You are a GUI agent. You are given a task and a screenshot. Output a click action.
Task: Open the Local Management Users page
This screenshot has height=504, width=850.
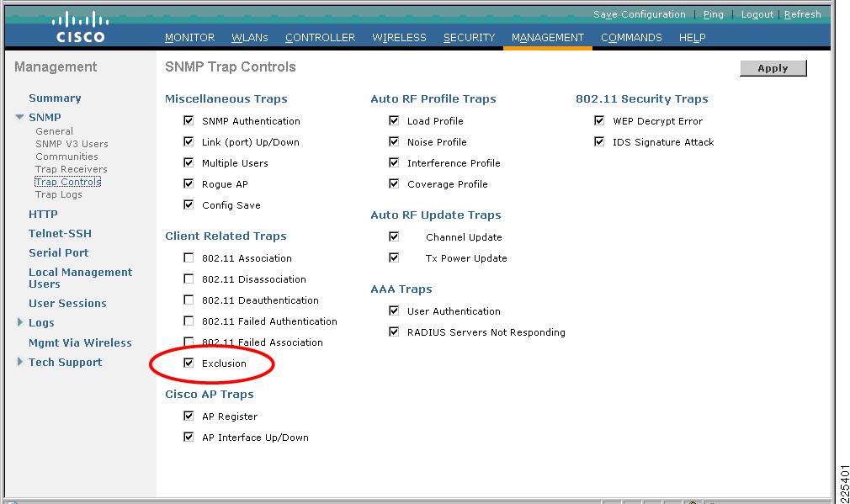pos(80,278)
